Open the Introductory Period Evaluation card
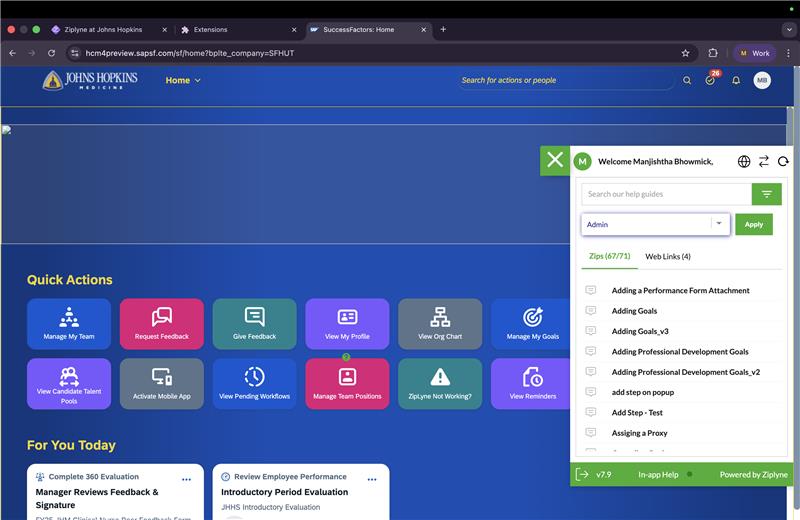The width and height of the screenshot is (800, 520). pos(301,492)
